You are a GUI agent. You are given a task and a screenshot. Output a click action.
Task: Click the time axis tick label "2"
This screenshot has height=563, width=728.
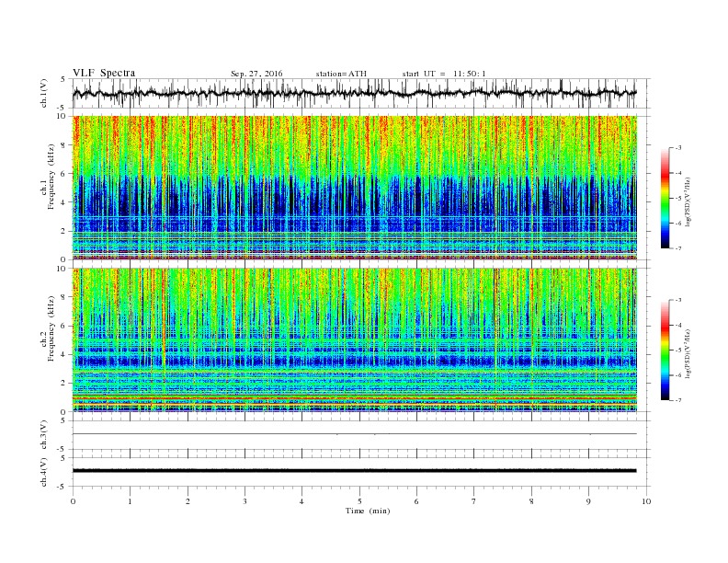188,501
